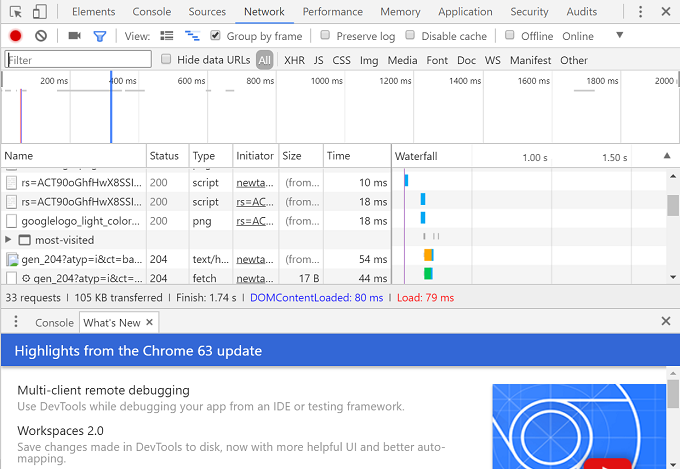Select the Multi-client remote debugging heading
Screen dimensions: 680x469
[103, 390]
